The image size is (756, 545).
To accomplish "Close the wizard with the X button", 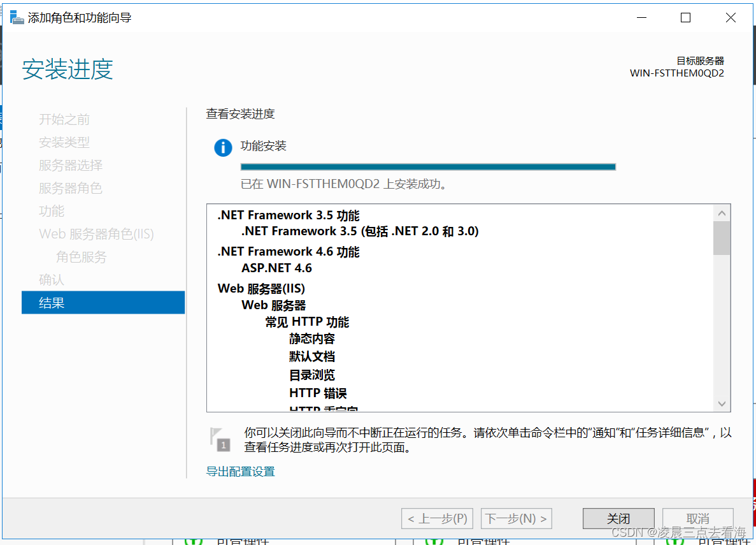I will point(731,18).
